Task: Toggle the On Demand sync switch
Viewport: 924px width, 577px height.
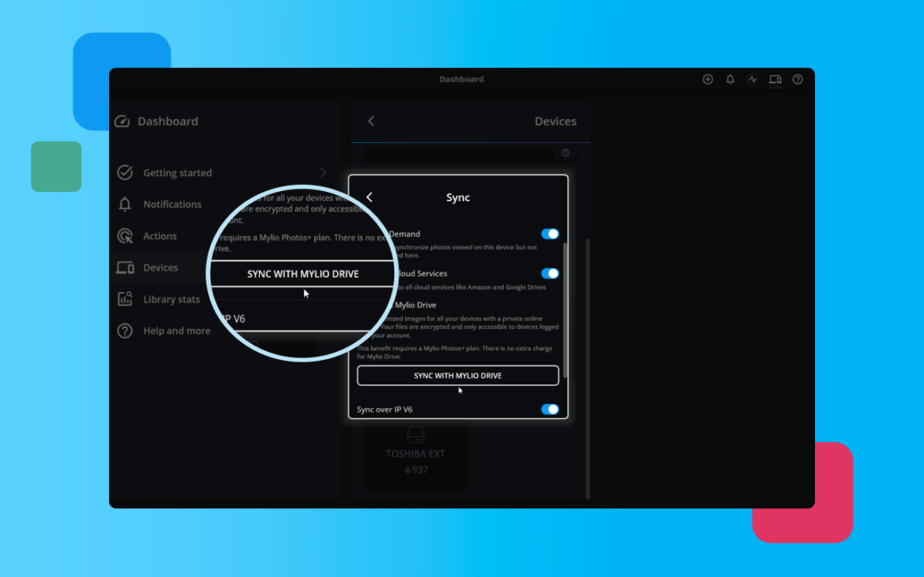Action: 550,234
